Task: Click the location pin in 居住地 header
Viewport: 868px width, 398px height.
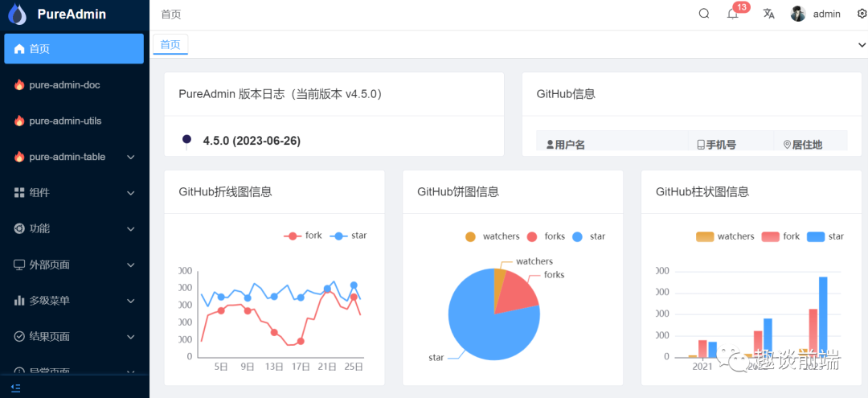Action: click(x=787, y=145)
